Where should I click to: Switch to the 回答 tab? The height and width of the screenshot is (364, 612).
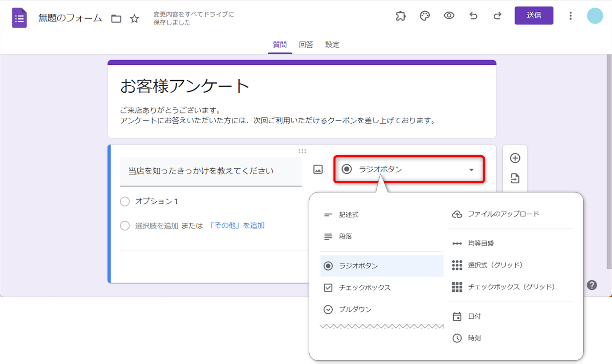click(x=306, y=45)
